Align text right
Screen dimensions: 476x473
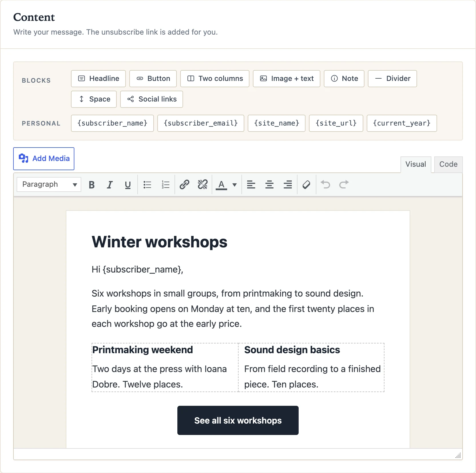(288, 185)
